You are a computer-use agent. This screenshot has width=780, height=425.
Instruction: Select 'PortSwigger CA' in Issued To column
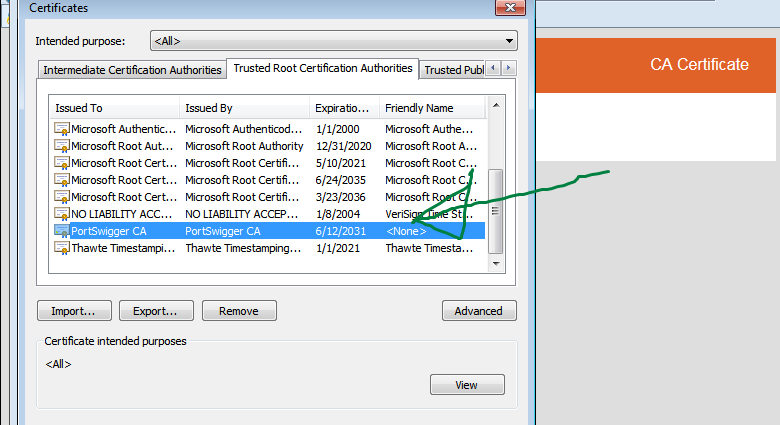click(108, 231)
